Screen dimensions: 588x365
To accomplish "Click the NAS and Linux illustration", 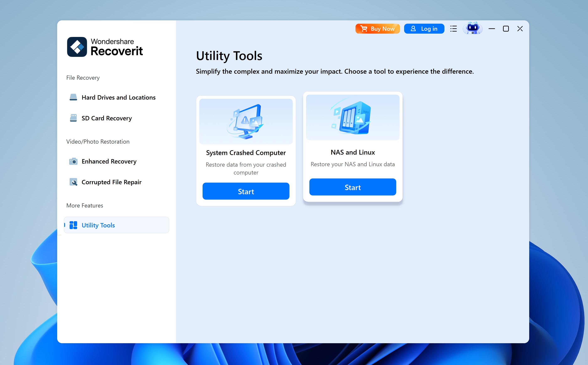I will 353,117.
